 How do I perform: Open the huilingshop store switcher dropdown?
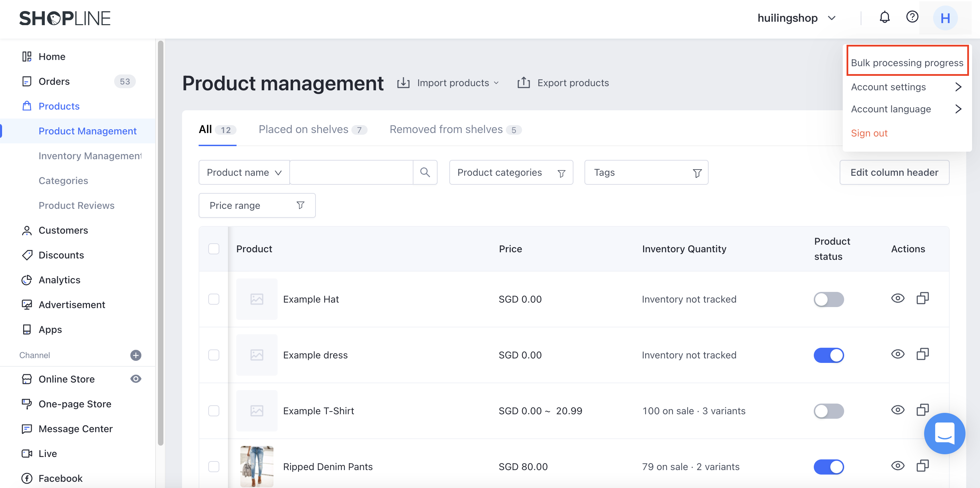796,18
